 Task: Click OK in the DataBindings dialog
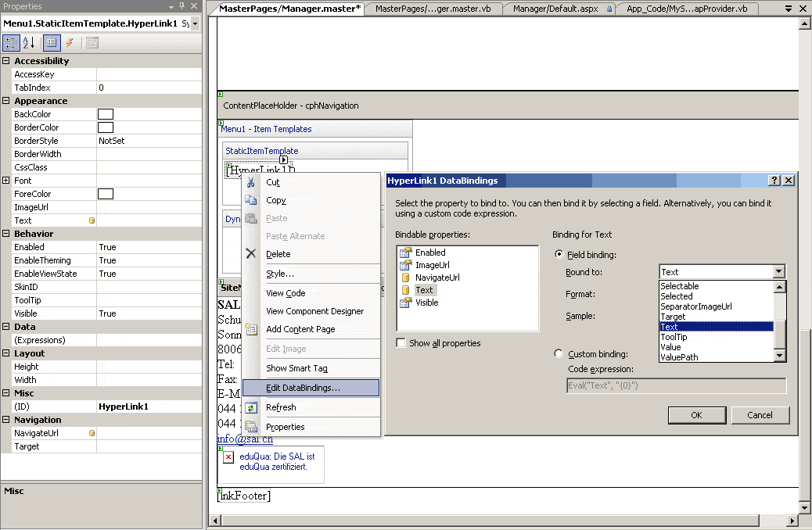coord(696,415)
